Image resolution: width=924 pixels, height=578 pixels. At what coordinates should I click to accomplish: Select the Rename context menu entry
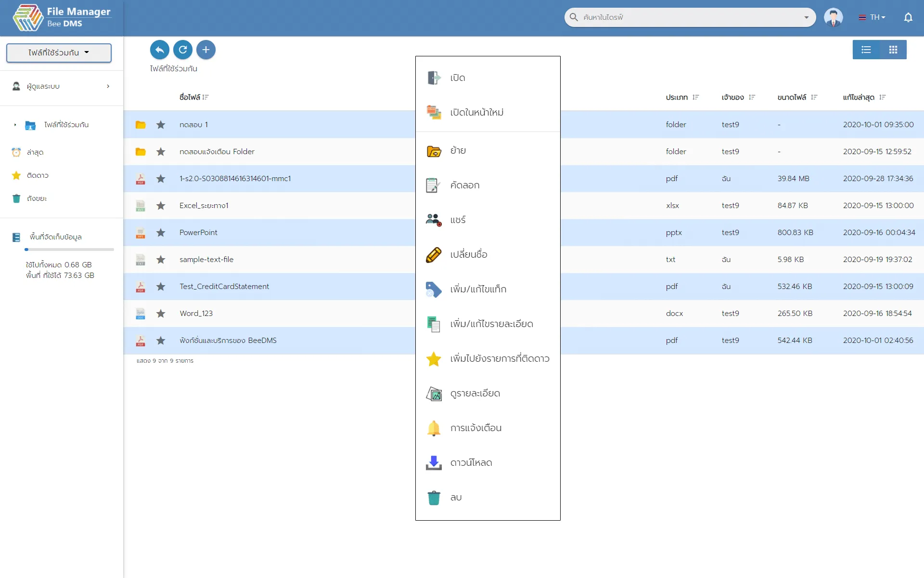point(468,254)
